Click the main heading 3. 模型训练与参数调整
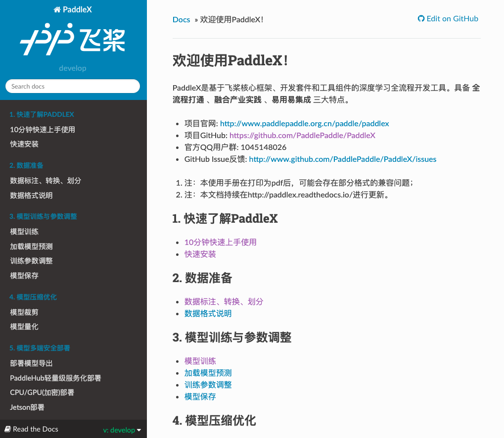Viewport: 504px width, 438px height. click(x=232, y=338)
